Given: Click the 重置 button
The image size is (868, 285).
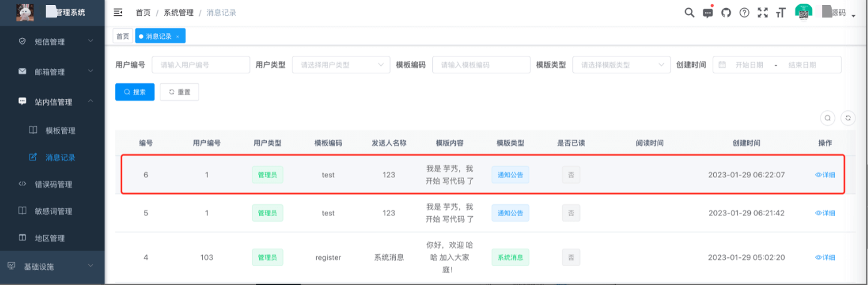Looking at the screenshot, I should pos(179,91).
